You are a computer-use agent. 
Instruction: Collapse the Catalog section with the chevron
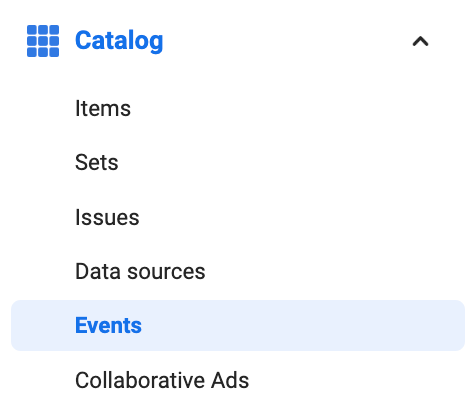pyautogui.click(x=420, y=41)
